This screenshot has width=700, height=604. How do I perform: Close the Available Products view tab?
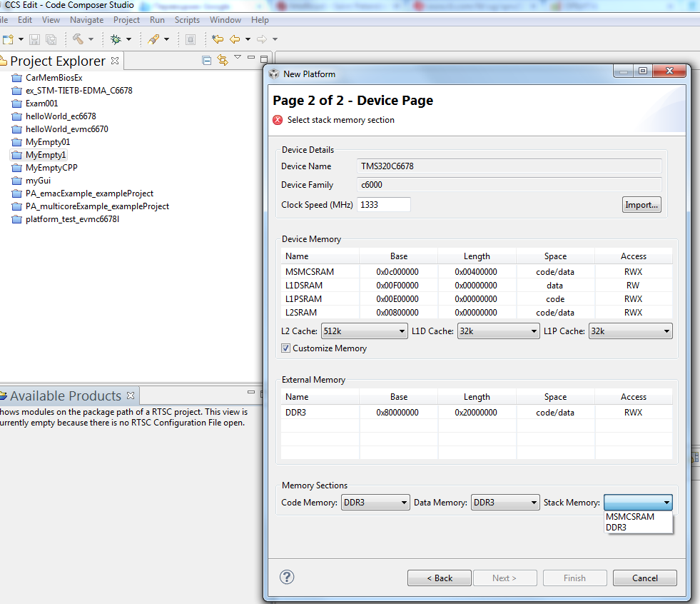pyautogui.click(x=131, y=396)
